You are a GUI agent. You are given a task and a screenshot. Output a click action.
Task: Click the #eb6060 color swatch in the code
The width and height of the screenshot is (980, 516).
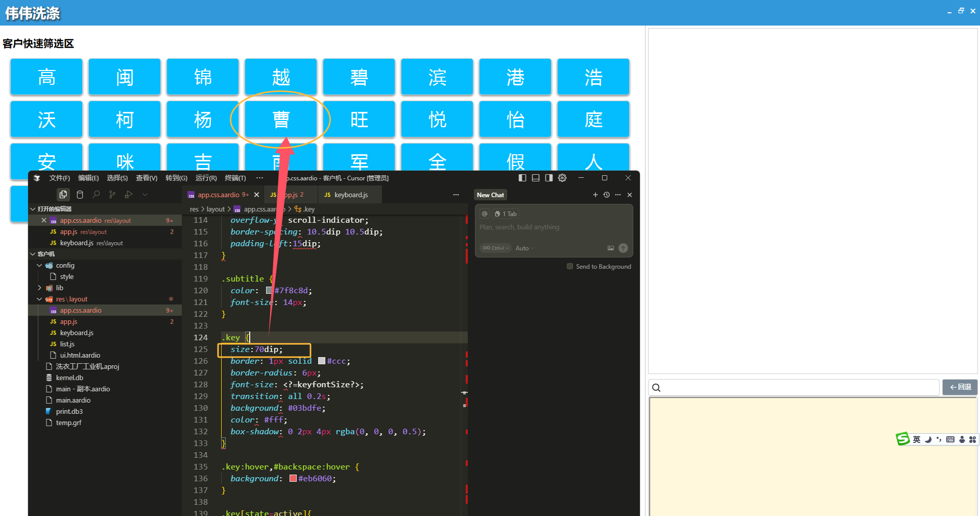293,479
